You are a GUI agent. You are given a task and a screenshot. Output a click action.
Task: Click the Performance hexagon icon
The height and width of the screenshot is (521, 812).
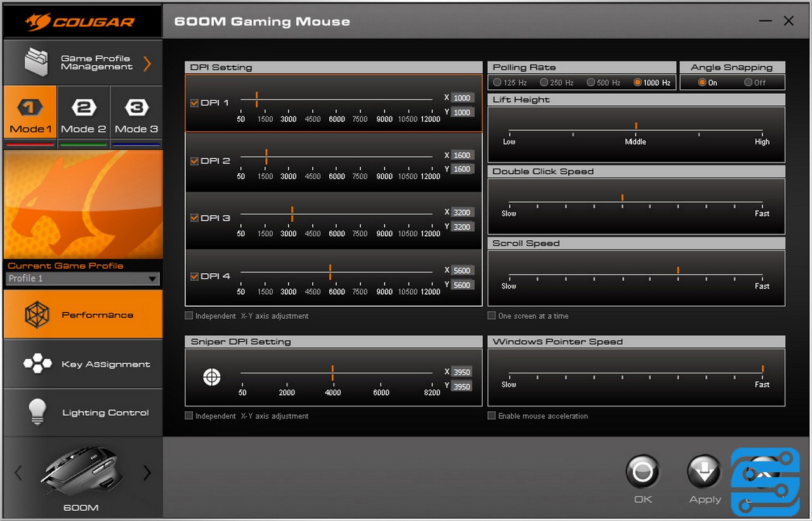click(37, 314)
